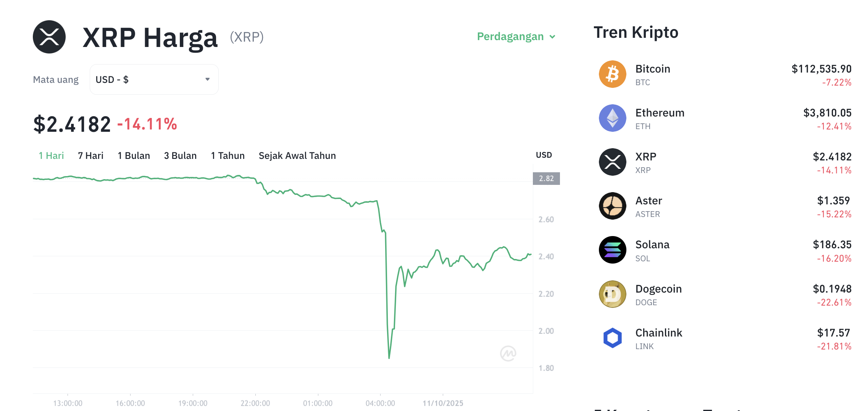Click the Ethereum coin icon
868x411 pixels.
[612, 118]
